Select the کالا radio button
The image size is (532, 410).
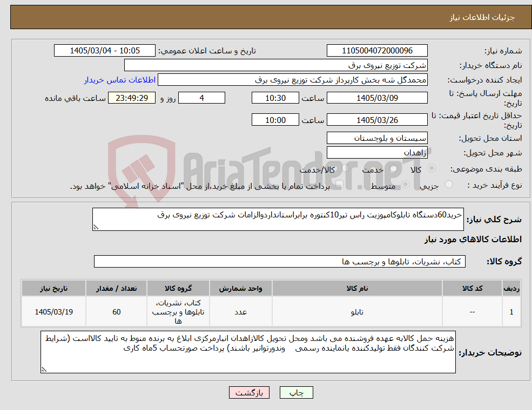432,168
